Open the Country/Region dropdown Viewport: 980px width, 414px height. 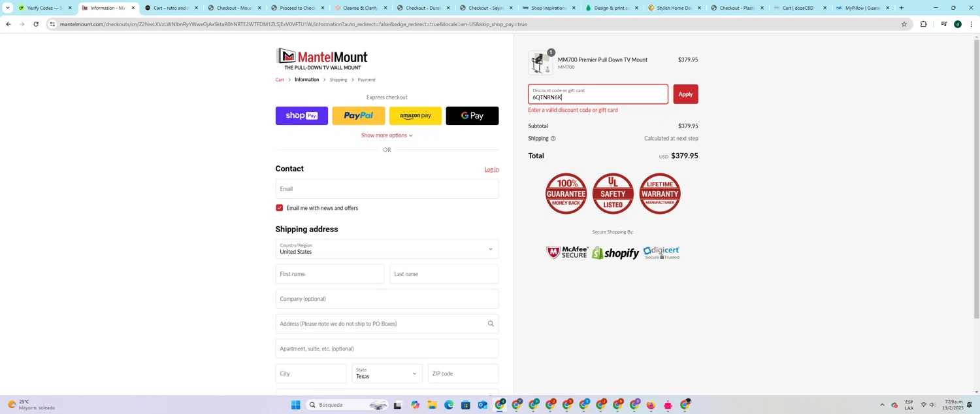point(387,249)
